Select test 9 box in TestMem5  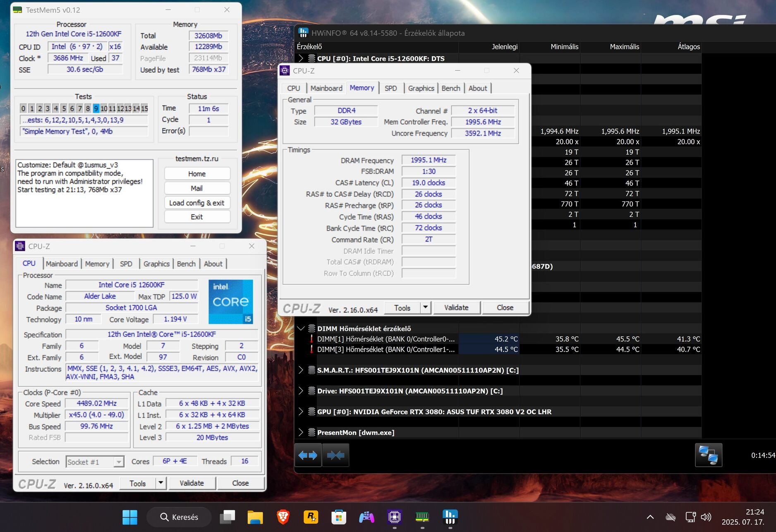[x=96, y=108]
